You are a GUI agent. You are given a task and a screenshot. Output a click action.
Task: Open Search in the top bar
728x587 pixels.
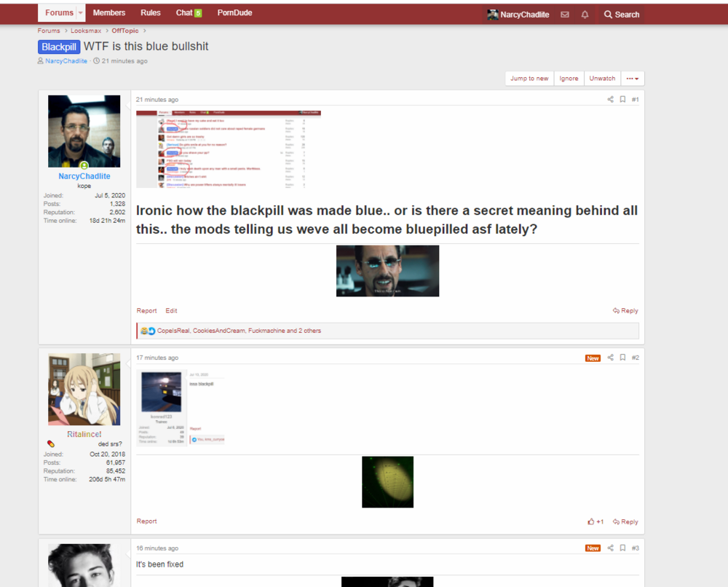click(x=621, y=15)
